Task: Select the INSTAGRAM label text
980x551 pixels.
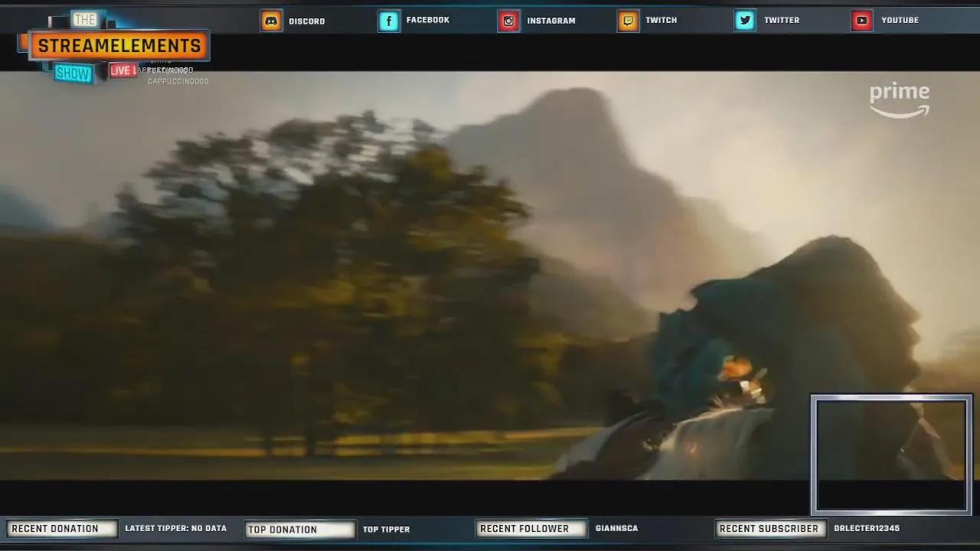Action: pos(551,21)
